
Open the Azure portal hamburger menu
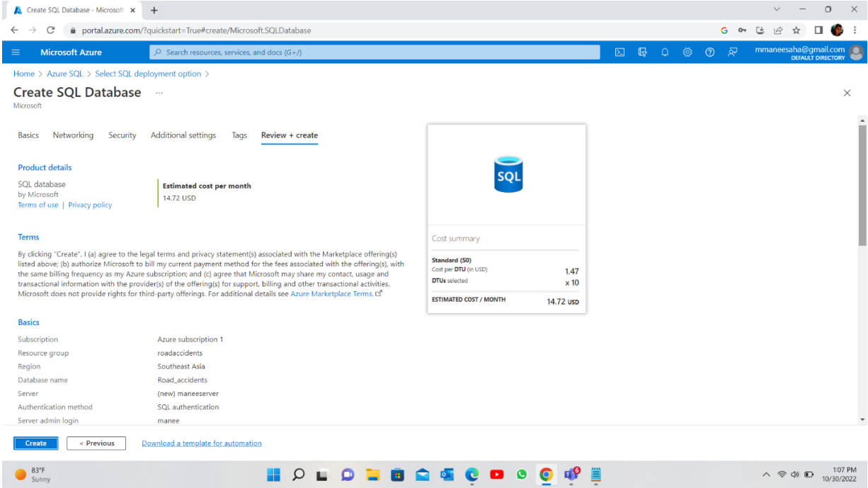tap(16, 52)
